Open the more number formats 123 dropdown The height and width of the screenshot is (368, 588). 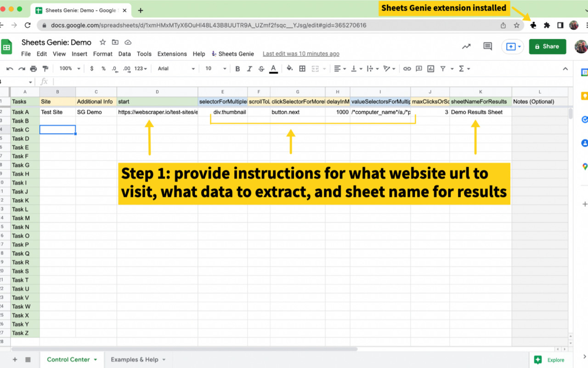(x=141, y=69)
